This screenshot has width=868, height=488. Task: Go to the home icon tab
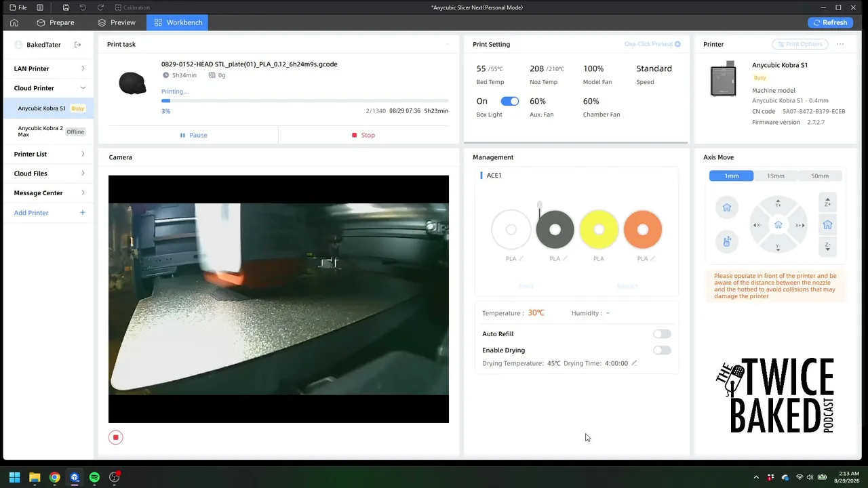click(x=14, y=22)
